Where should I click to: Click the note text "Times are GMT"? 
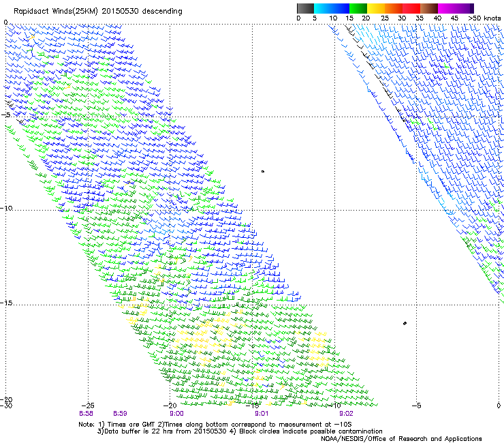(x=131, y=425)
